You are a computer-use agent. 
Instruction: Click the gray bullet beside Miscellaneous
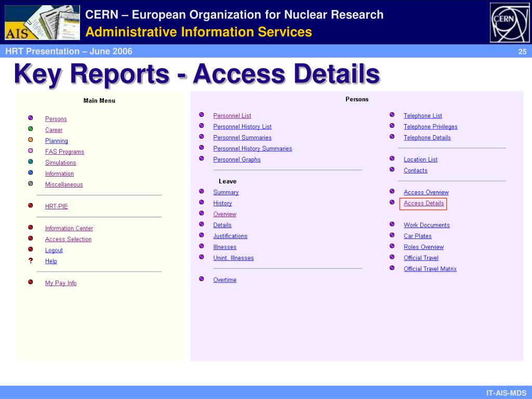pos(31,183)
